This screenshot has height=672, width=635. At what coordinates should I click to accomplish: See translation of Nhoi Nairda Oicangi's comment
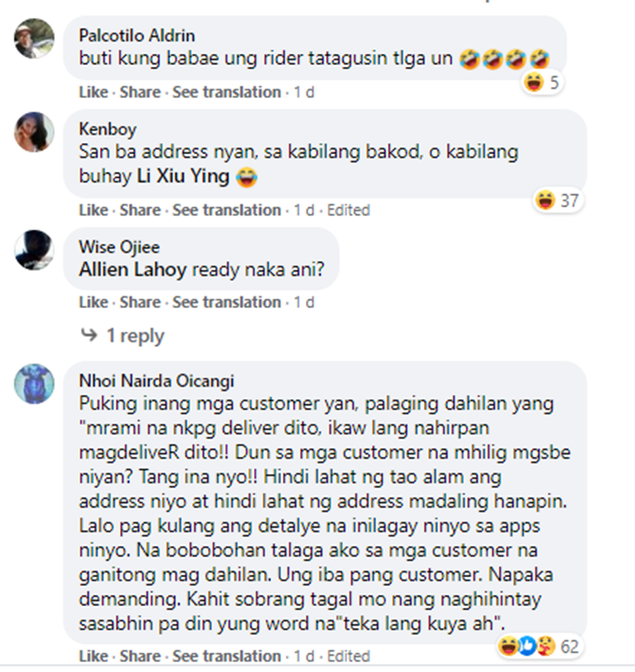tap(227, 656)
